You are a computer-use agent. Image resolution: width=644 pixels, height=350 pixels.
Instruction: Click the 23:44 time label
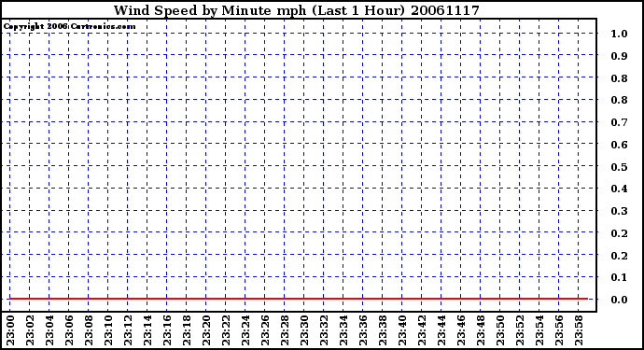441,330
